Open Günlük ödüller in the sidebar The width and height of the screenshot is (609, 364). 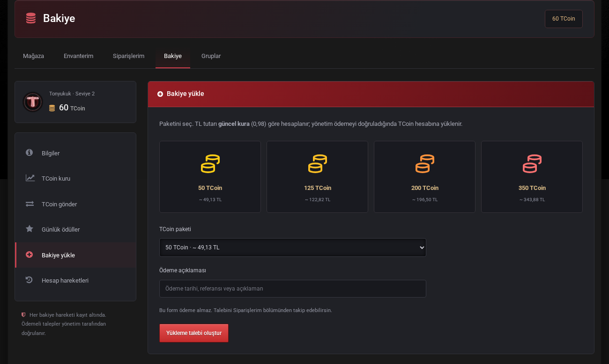click(x=75, y=229)
